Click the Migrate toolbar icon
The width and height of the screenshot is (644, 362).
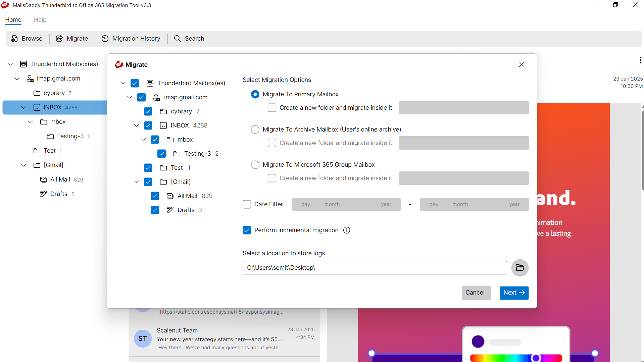(59, 39)
